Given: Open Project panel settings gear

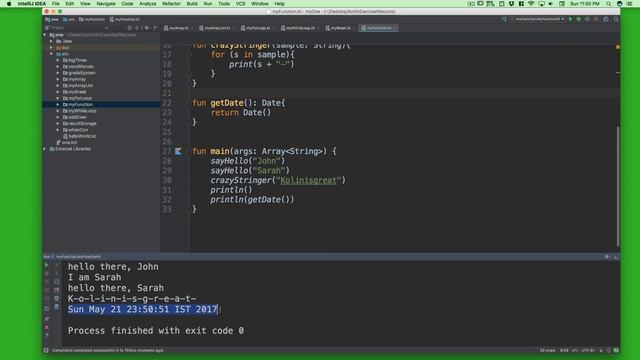Looking at the screenshot, I should click(x=147, y=28).
